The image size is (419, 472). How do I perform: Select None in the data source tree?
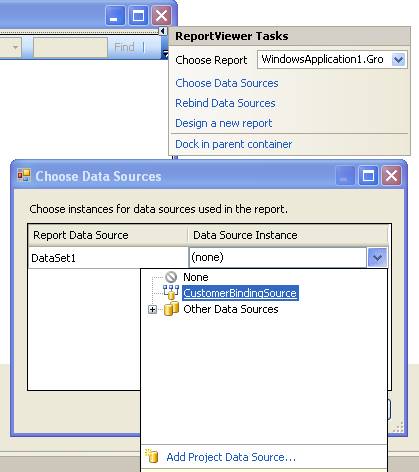[196, 277]
